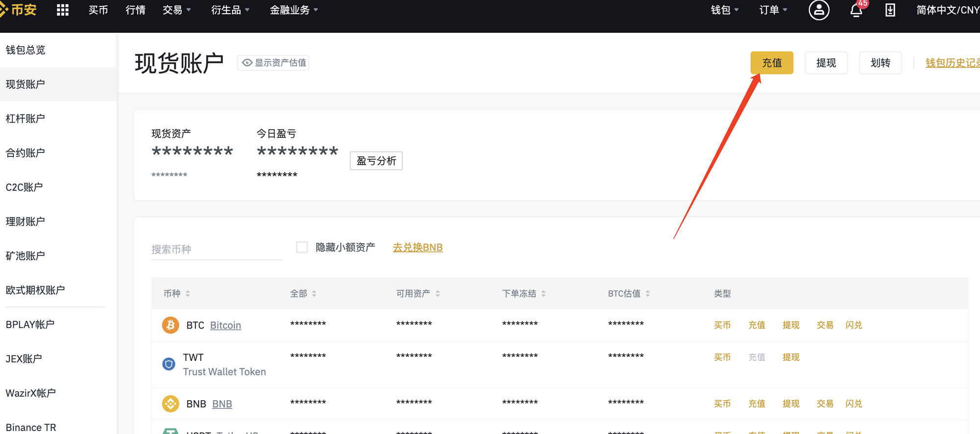This screenshot has height=434, width=980.
Task: Click the 划转 button
Action: [881, 63]
